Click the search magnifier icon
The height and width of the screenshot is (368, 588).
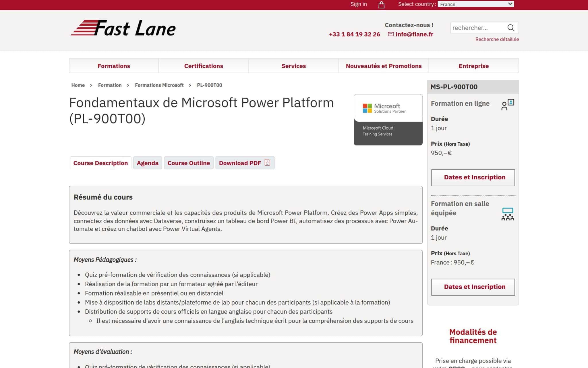[x=511, y=28]
